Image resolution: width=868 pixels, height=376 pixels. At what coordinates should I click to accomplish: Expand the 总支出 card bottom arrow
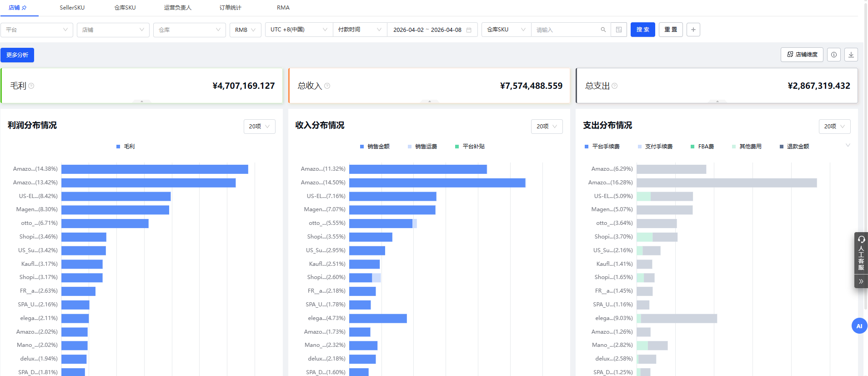click(717, 101)
